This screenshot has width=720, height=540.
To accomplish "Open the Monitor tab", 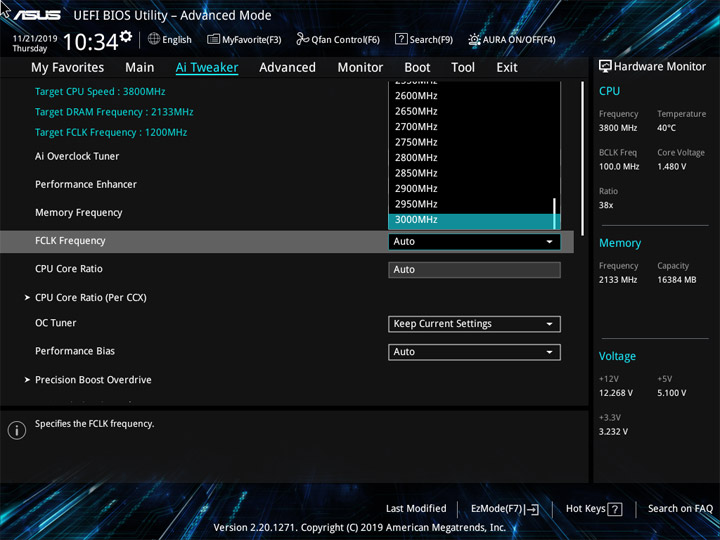I will click(x=360, y=68).
